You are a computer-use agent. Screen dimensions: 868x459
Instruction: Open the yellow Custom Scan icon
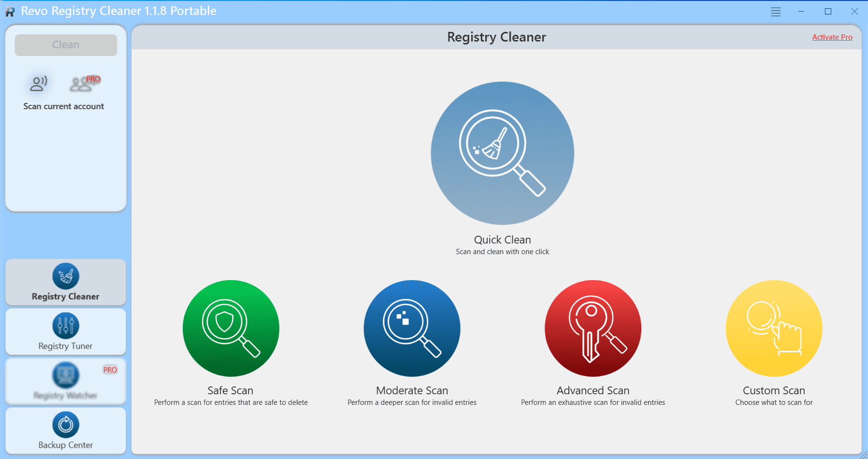tap(774, 329)
